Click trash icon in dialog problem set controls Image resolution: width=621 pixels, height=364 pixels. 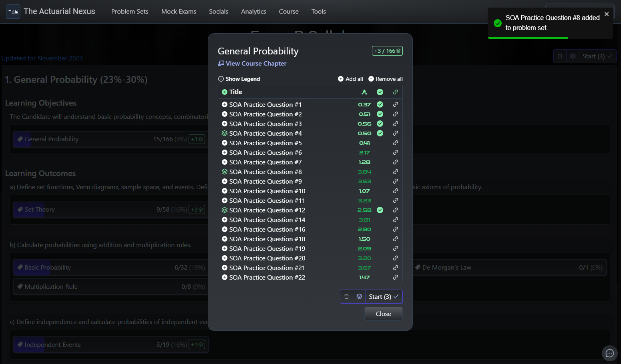coord(347,296)
